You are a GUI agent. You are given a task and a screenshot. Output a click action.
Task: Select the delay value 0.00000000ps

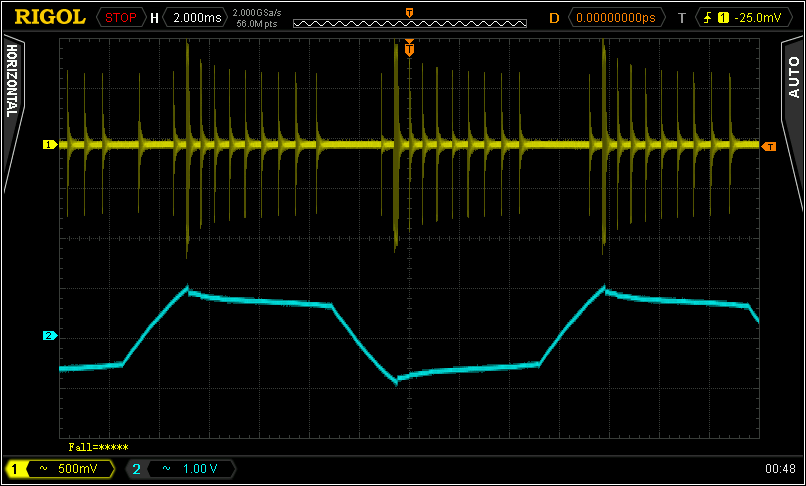[616, 18]
